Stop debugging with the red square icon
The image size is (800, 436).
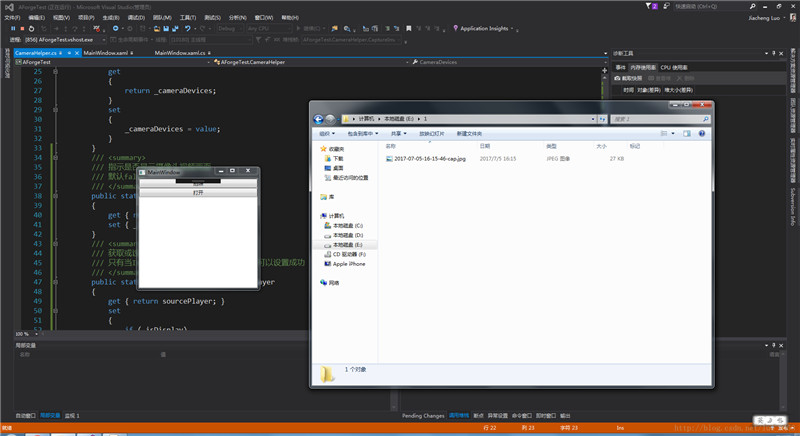[x=22, y=29]
